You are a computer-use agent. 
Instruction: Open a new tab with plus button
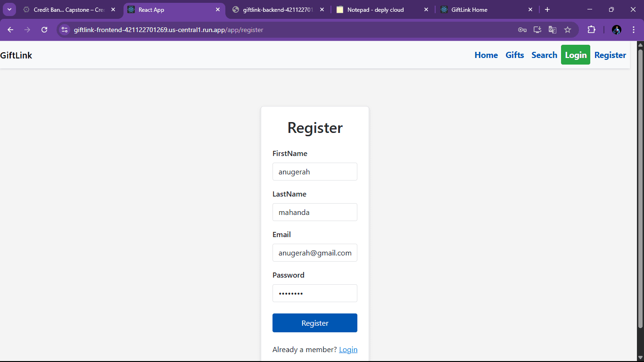(547, 9)
